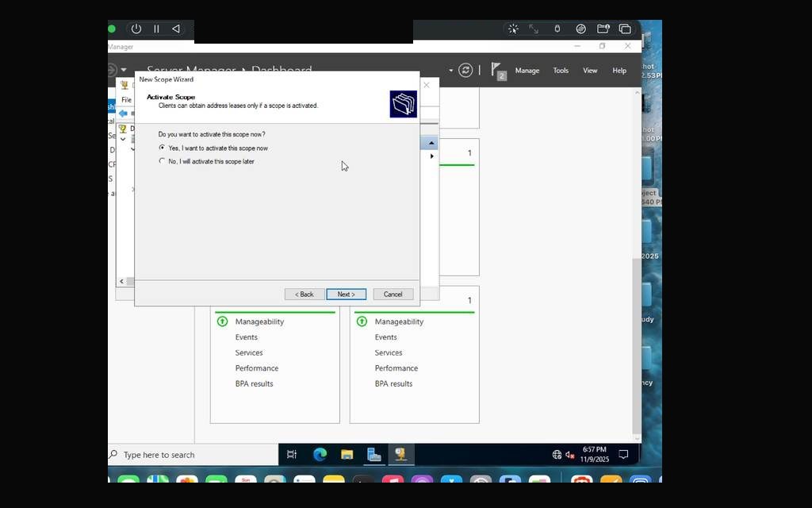The width and height of the screenshot is (812, 508).
Task: Click Next in New Scope Wizard
Action: click(347, 294)
